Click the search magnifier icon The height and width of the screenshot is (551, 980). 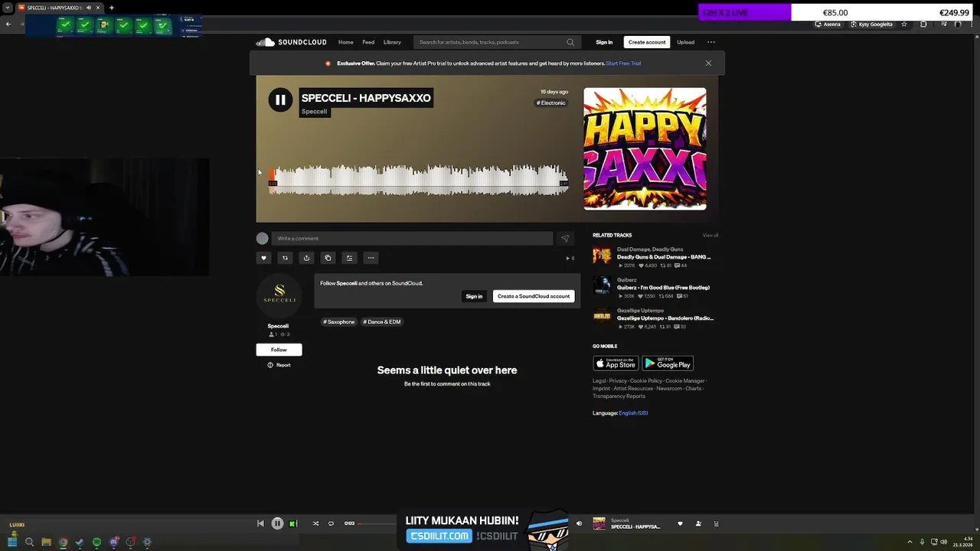click(x=570, y=42)
